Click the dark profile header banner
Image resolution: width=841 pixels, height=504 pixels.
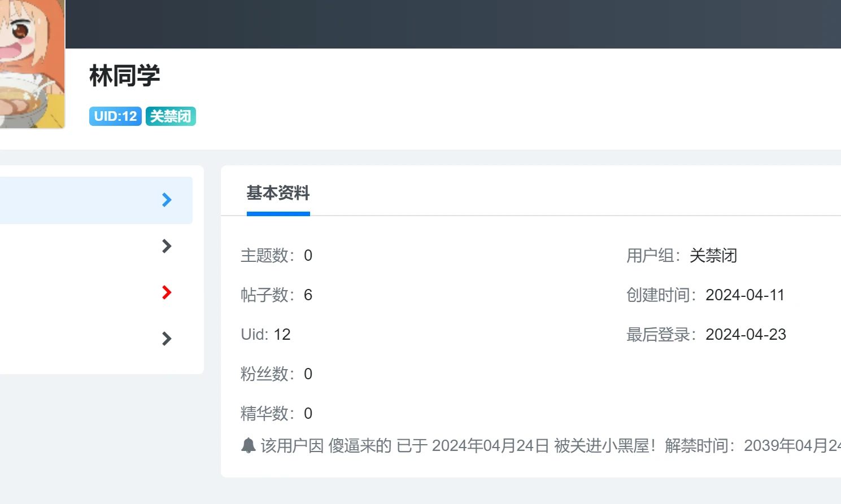[x=452, y=24]
